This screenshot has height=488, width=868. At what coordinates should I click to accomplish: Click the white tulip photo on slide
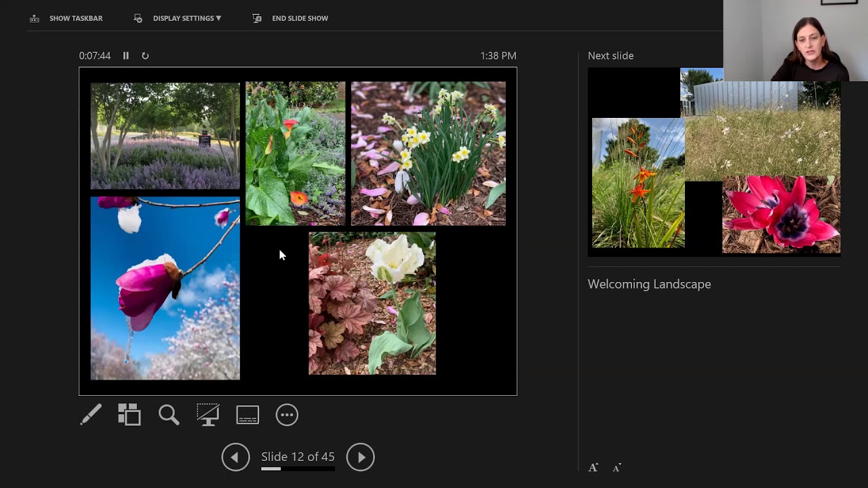[372, 303]
